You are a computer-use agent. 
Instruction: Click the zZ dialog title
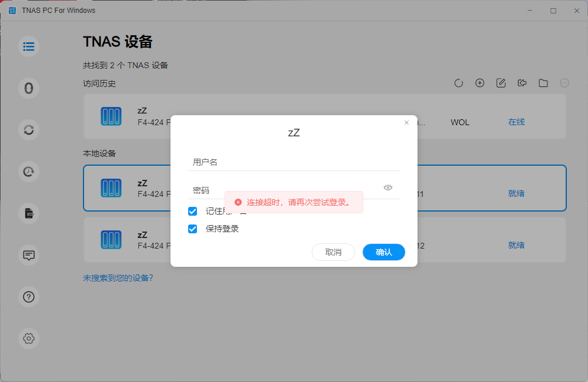[x=294, y=133]
